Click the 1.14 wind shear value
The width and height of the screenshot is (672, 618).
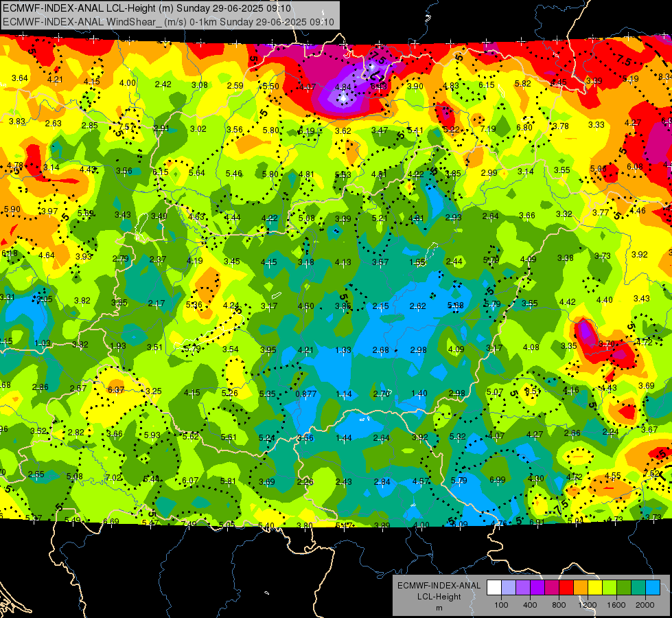point(344,393)
